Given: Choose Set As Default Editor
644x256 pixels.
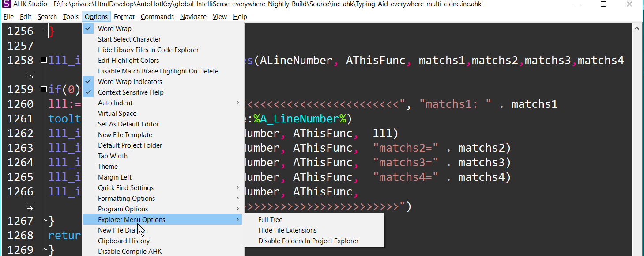Looking at the screenshot, I should click(163, 124).
